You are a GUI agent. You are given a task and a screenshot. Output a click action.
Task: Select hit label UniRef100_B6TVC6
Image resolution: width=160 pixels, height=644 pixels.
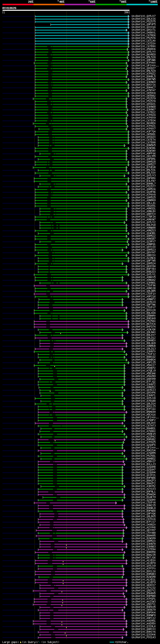pyautogui.click(x=143, y=324)
